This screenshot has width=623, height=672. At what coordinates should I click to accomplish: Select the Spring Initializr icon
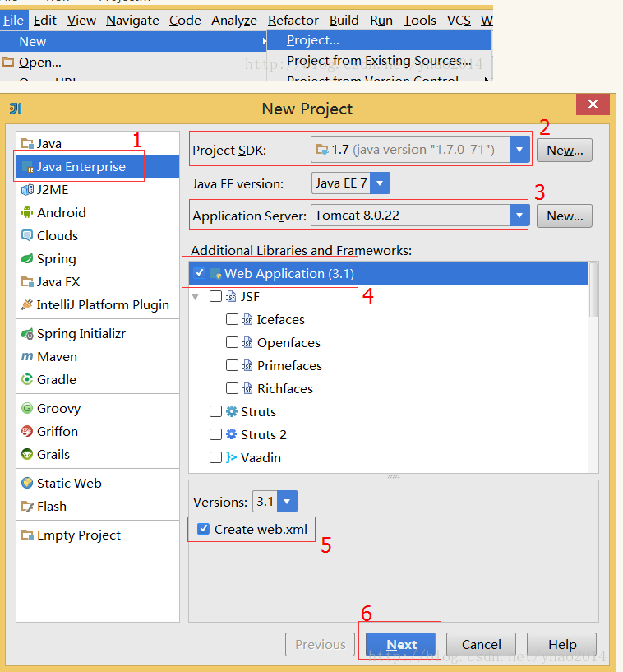[x=27, y=333]
